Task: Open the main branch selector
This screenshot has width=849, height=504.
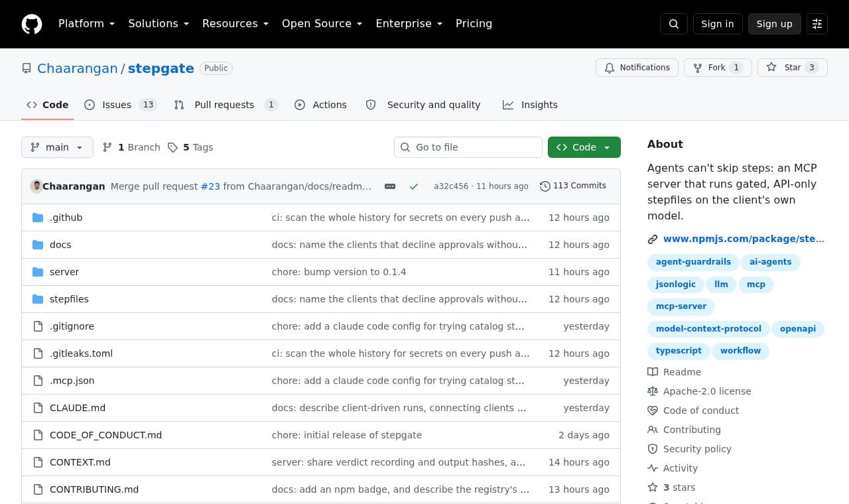Action: (x=57, y=147)
